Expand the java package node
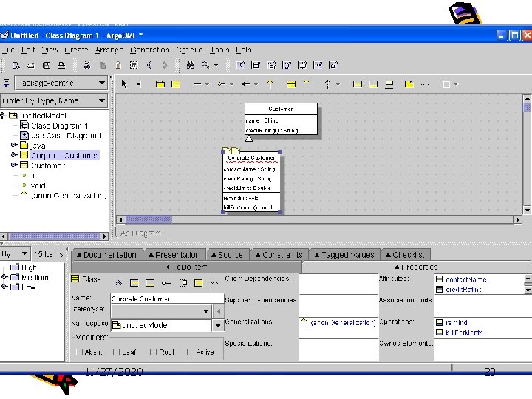The image size is (532, 399). 13,146
